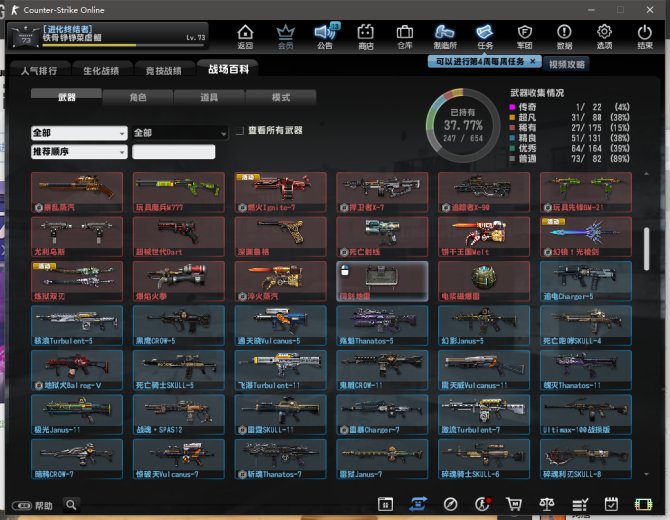Select the 幻影Janus-5 weapon card
This screenshot has width=670, height=520.
[x=484, y=326]
